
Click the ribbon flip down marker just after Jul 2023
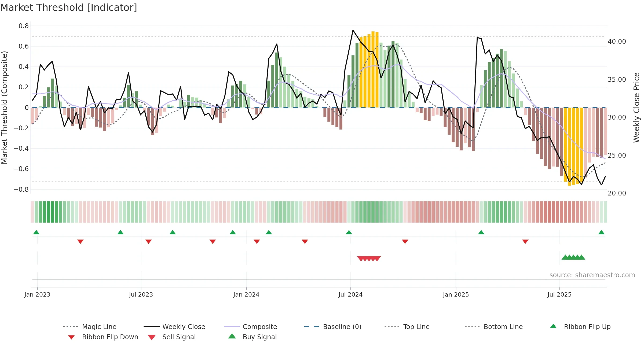[x=149, y=242]
